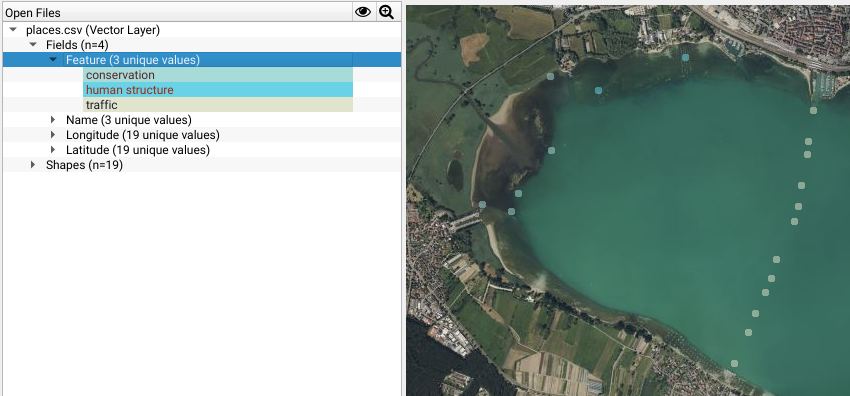
Task: Select the conservation color swatch row
Action: tap(218, 75)
